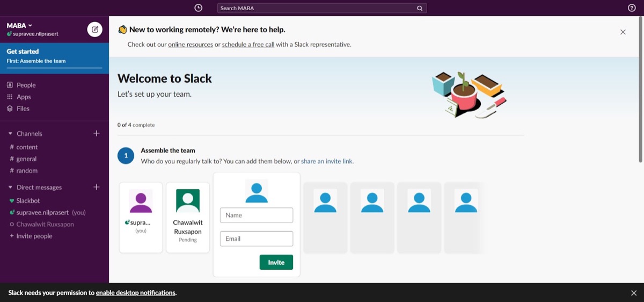
Task: Click the share an invite link
Action: click(x=327, y=161)
